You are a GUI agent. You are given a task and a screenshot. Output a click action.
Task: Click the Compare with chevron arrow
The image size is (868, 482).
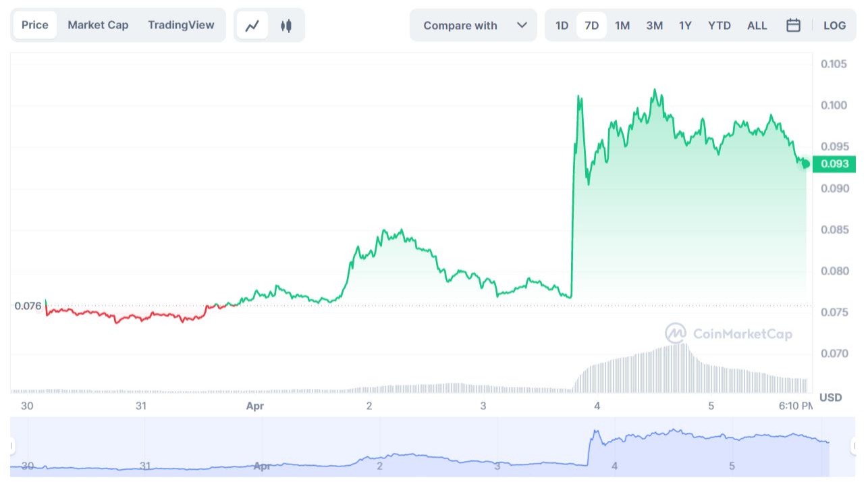click(x=522, y=26)
